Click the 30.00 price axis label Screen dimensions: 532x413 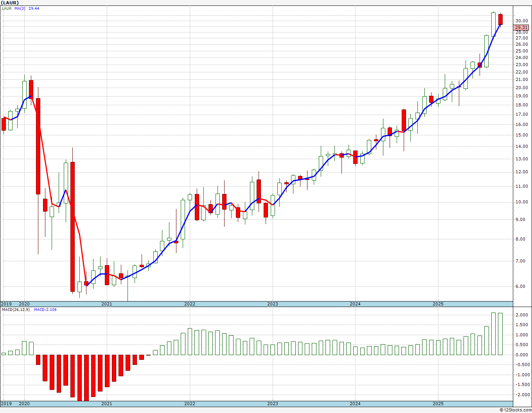point(522,21)
